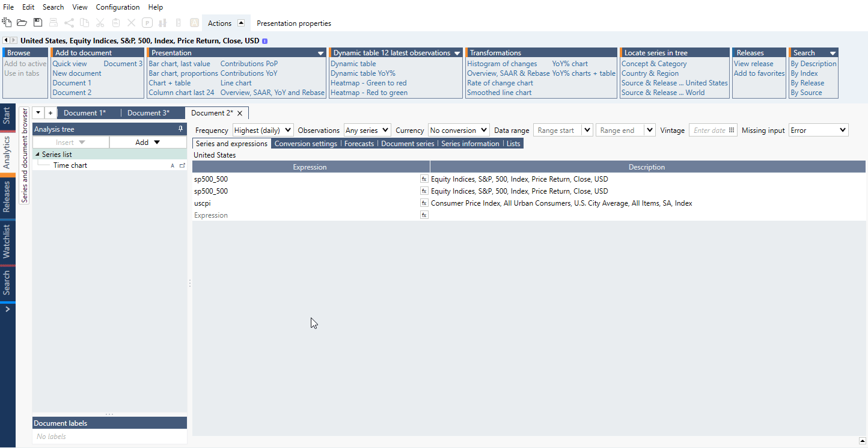Open the Series information tab

click(470, 144)
